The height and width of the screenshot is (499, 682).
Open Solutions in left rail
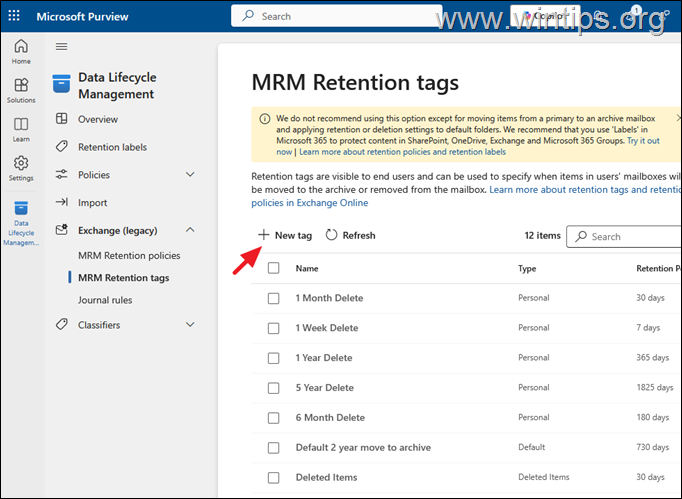(x=21, y=90)
